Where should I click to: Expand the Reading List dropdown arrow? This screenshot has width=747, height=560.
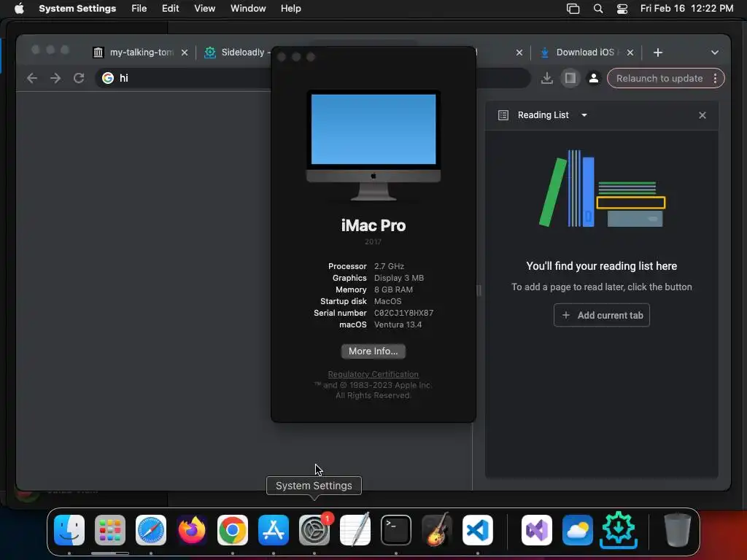click(584, 115)
